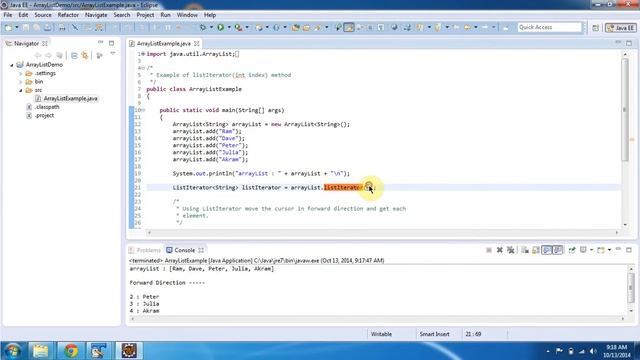The image size is (640, 360).
Task: Open the Run dropdown arrow
Action: (x=229, y=27)
